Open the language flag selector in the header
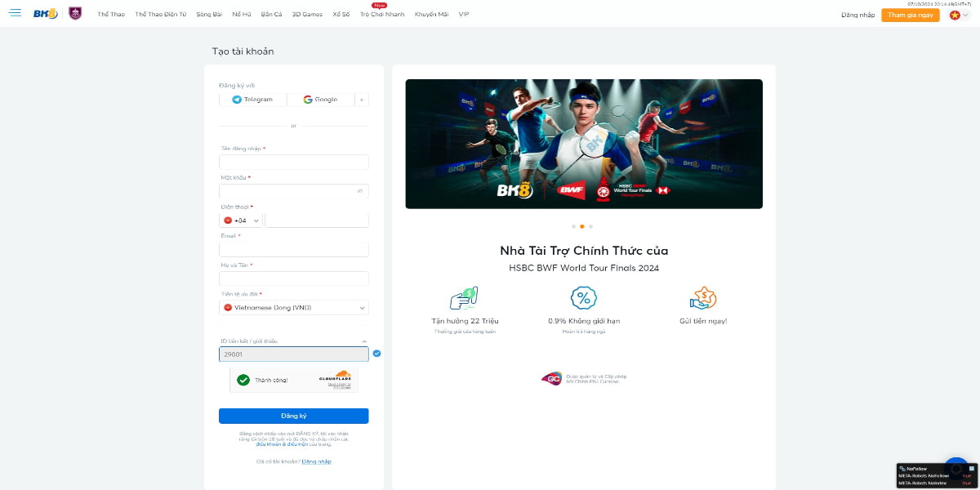Screen dimensions: 980x490 pyautogui.click(x=958, y=15)
